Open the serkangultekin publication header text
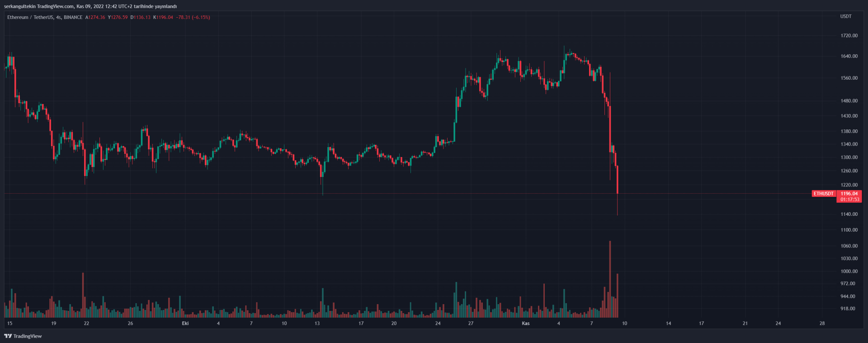Screen dimensions: 868x343 point(90,6)
